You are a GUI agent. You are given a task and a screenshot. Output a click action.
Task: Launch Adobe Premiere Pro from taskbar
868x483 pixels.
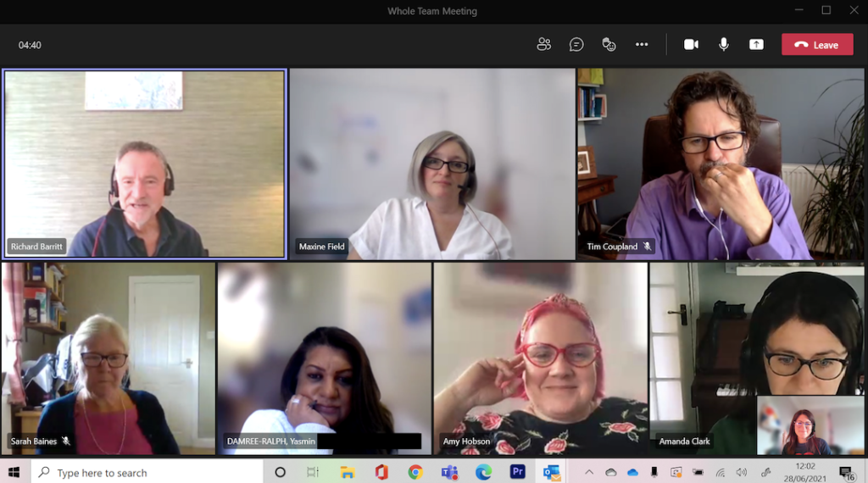[518, 472]
